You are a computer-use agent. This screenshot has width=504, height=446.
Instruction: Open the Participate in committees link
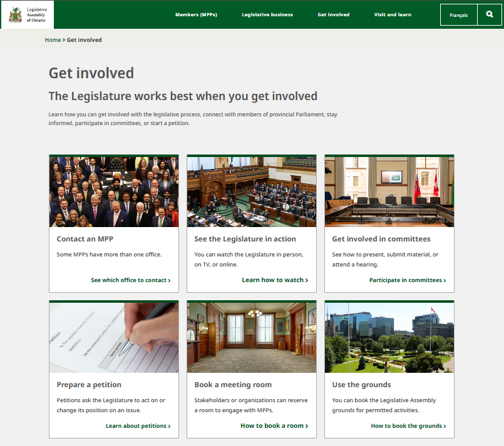click(408, 280)
